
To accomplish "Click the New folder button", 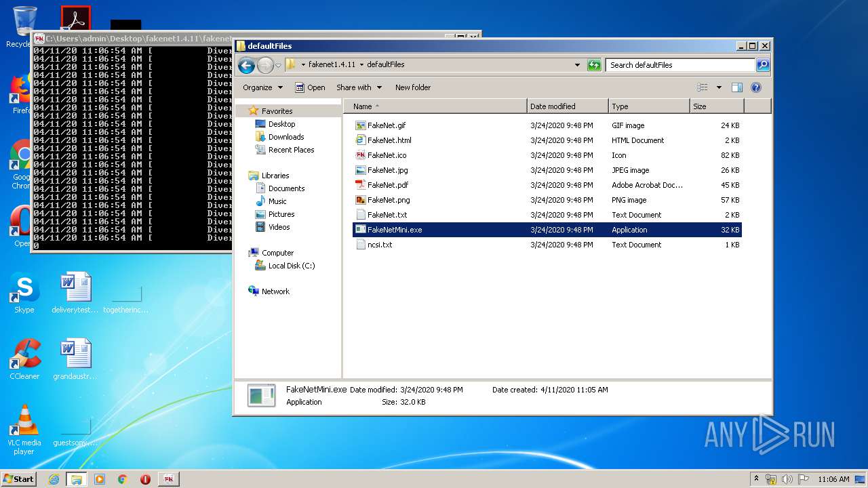I will 413,87.
